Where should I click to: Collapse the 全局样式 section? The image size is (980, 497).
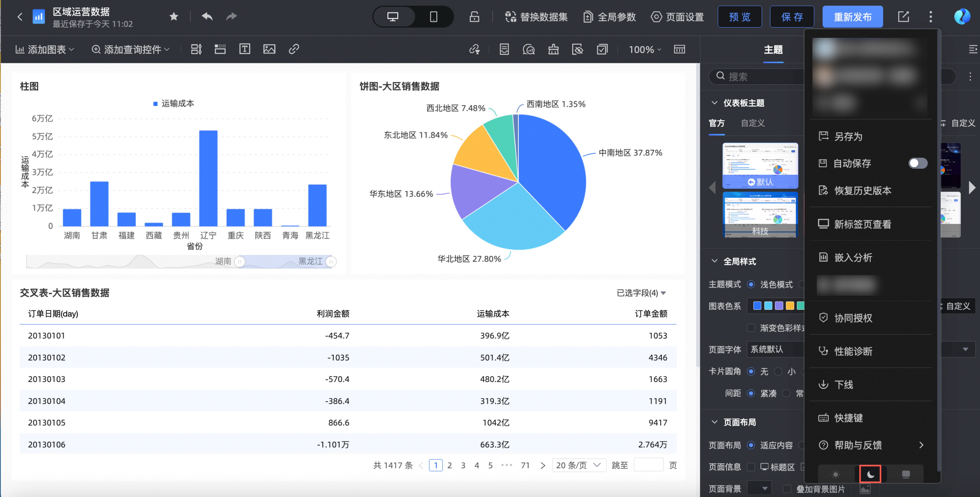point(714,261)
